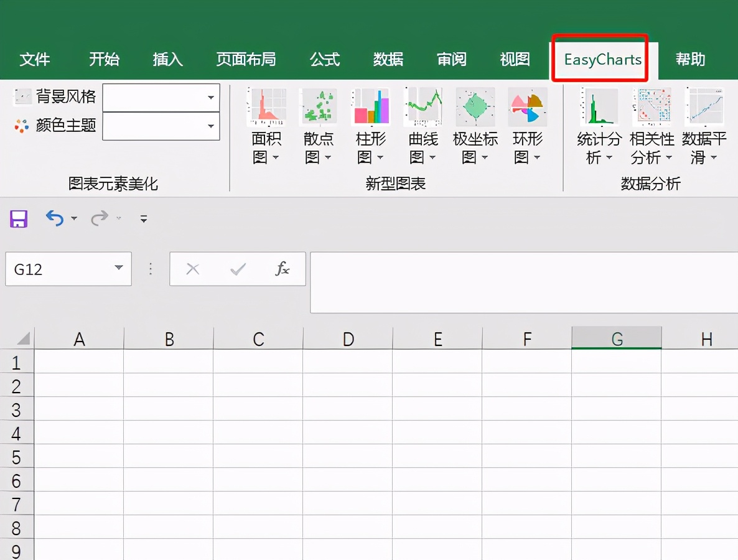Insert a 极坐标图 (polar chart)
The image size is (738, 560).
point(475,124)
